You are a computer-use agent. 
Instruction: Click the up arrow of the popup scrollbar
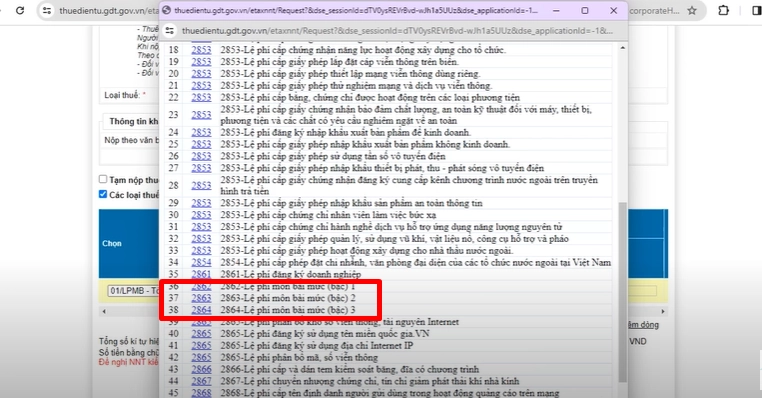pos(623,48)
